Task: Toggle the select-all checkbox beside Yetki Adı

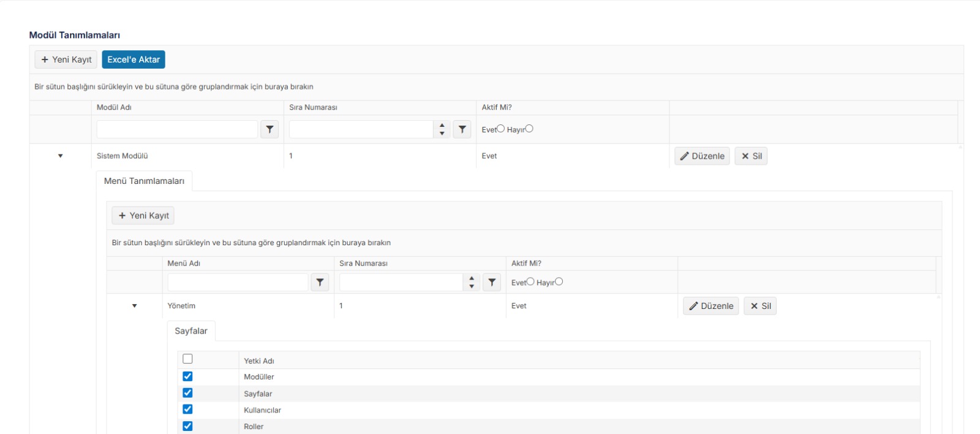Action: click(187, 359)
